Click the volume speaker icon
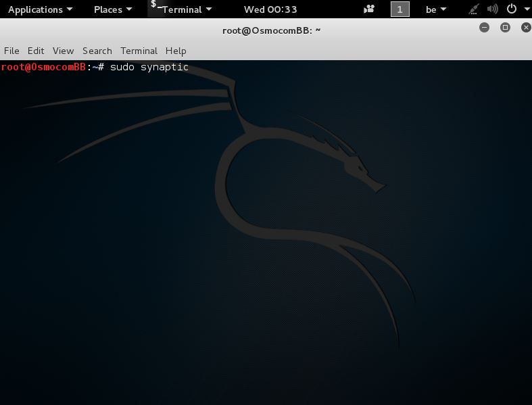532x405 pixels. point(492,9)
